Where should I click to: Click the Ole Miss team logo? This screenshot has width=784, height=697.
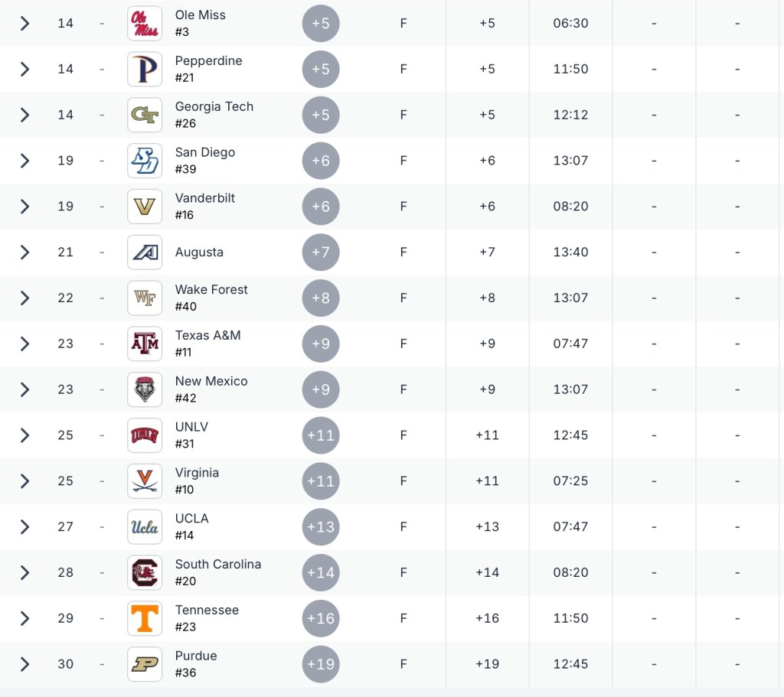tap(145, 23)
